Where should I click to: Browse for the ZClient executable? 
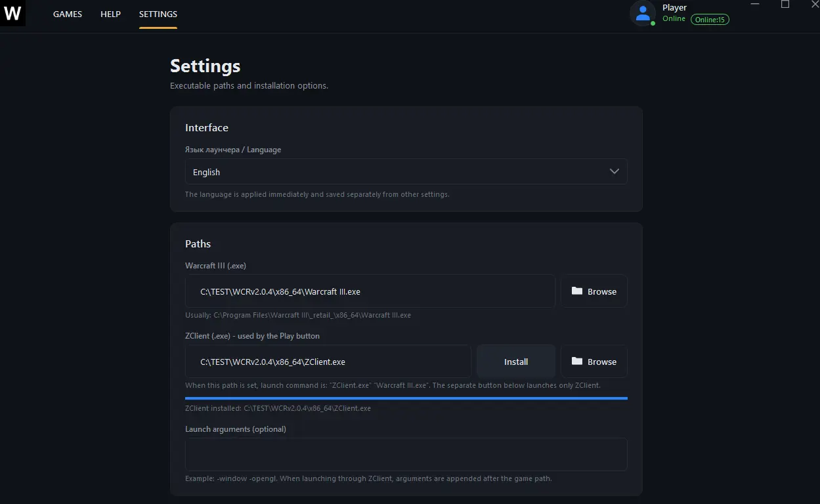(x=594, y=362)
